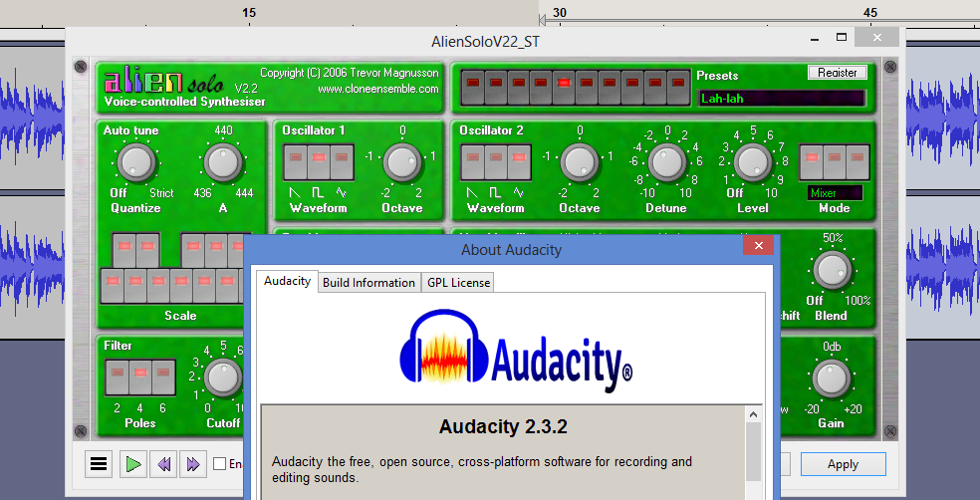Click the A tuning 440 knob
980x500 pixels.
223,162
